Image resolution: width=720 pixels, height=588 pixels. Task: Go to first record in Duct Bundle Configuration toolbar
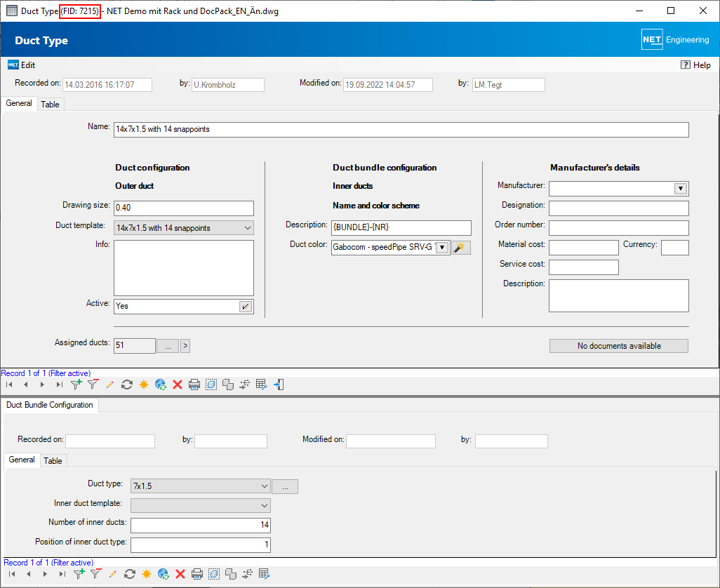(x=12, y=574)
